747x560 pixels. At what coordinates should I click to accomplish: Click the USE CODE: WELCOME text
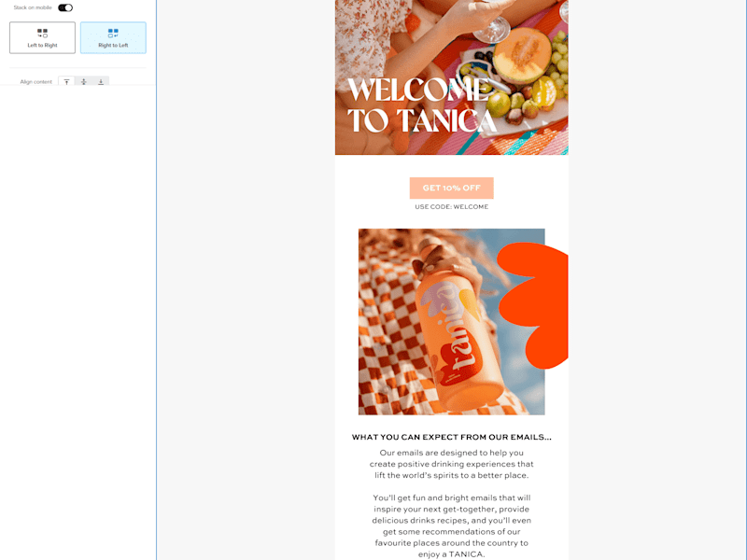tap(452, 206)
